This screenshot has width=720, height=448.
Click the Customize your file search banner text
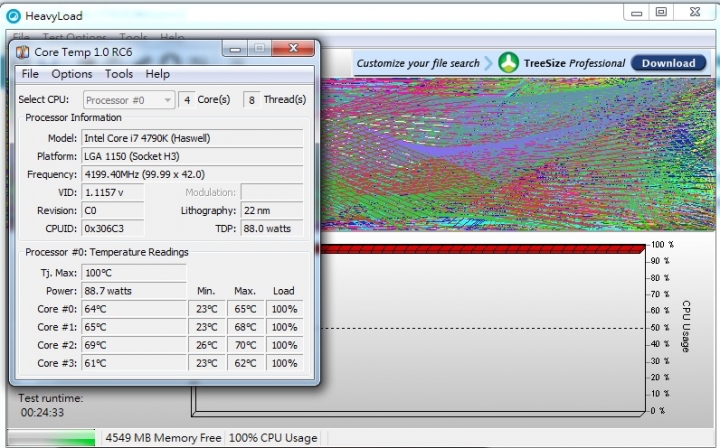pos(418,63)
